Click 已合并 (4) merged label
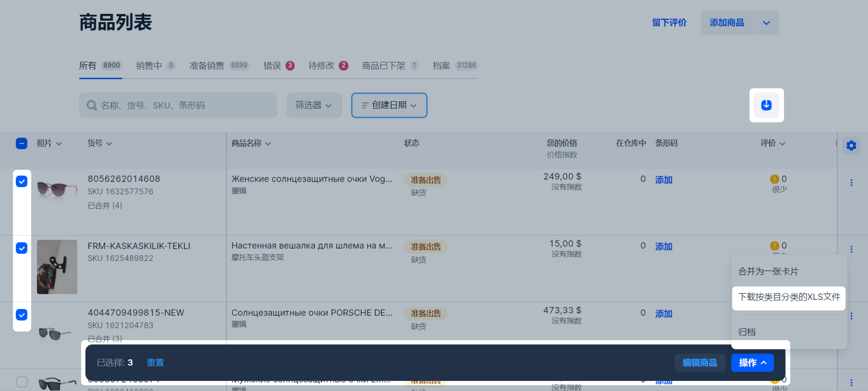This screenshot has width=868, height=391. point(105,205)
